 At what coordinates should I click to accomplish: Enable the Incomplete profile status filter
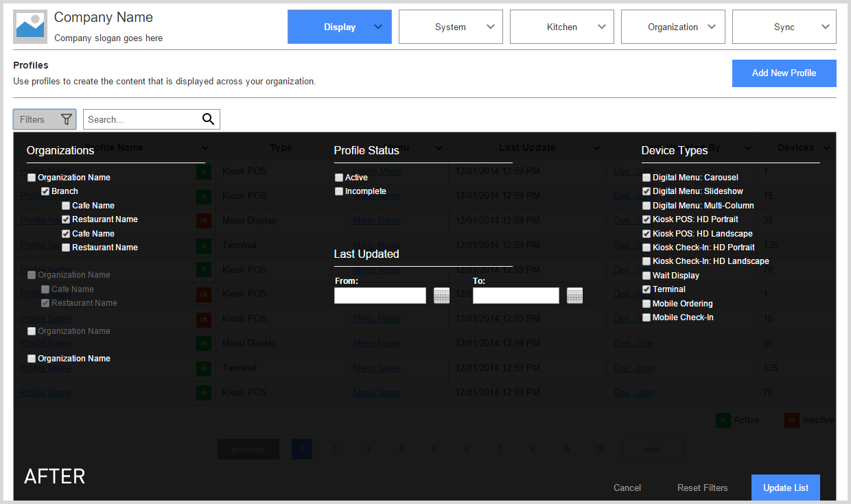(x=339, y=191)
